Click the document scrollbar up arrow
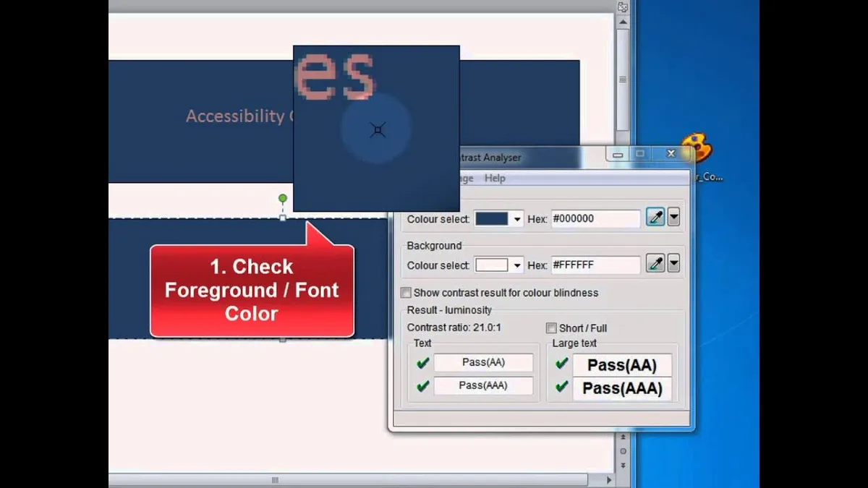Image resolution: width=868 pixels, height=488 pixels. [622, 22]
